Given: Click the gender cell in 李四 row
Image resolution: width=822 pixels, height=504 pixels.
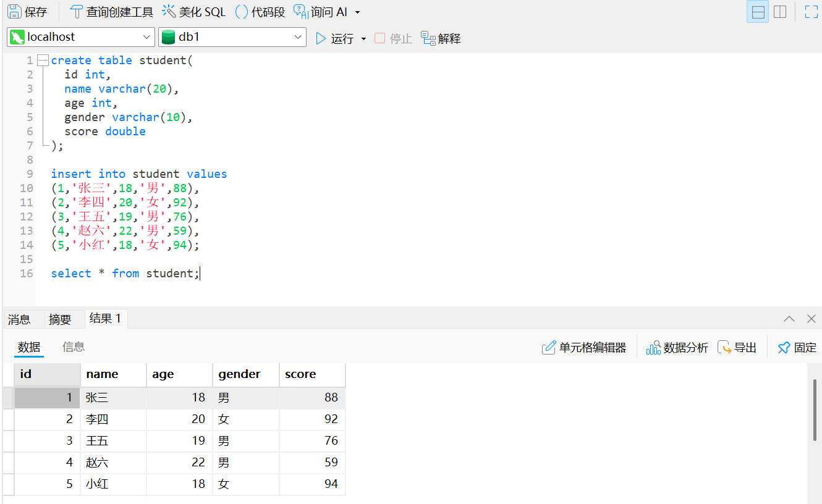Looking at the screenshot, I should (x=246, y=419).
